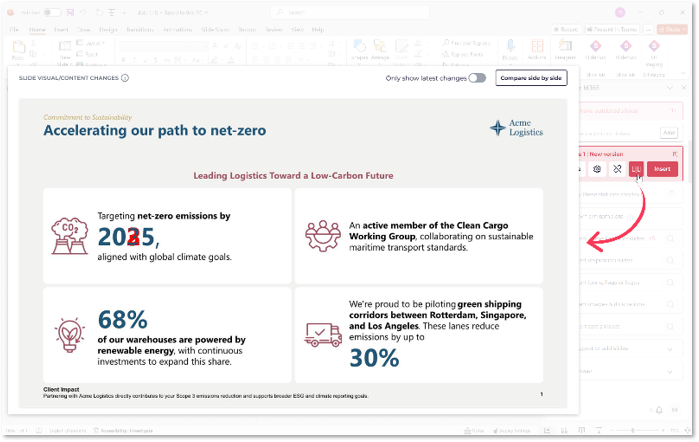
Task: Open Customize Quick Access Toolbar dropdown
Action: [124, 12]
